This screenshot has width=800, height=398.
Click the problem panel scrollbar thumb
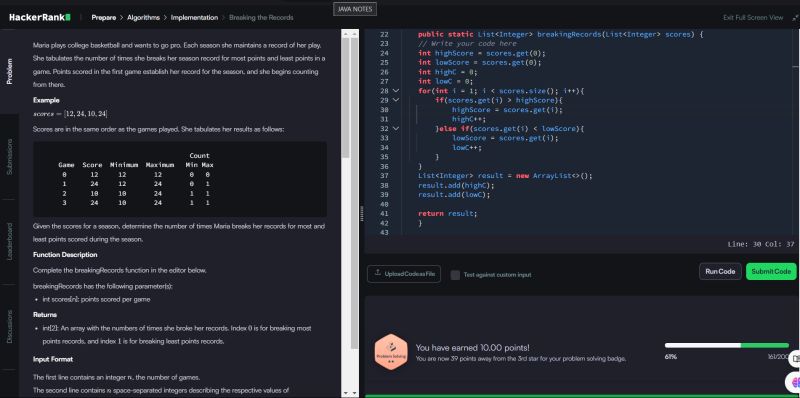[x=345, y=98]
